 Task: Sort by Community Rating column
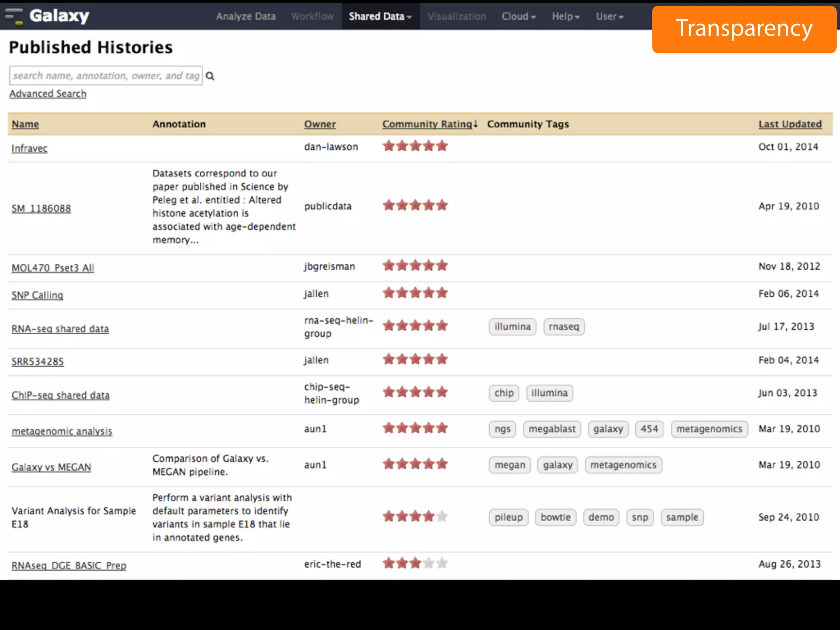coord(427,124)
